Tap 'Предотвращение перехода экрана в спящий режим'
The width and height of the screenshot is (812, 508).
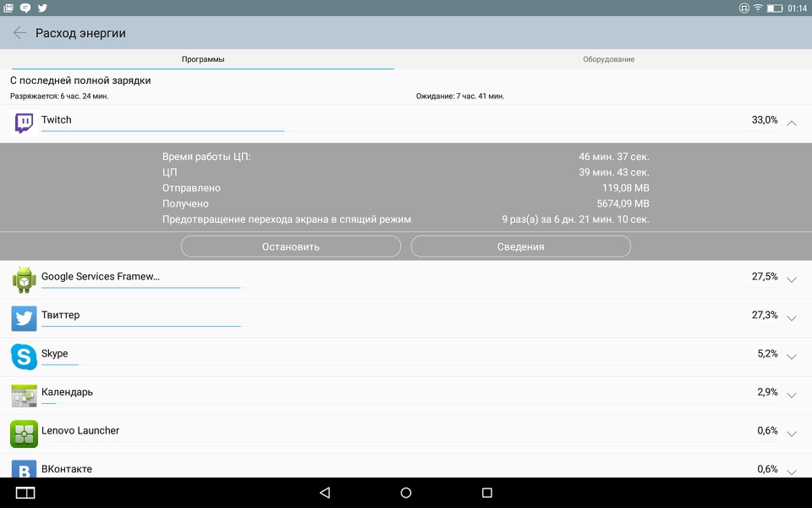pos(287,219)
